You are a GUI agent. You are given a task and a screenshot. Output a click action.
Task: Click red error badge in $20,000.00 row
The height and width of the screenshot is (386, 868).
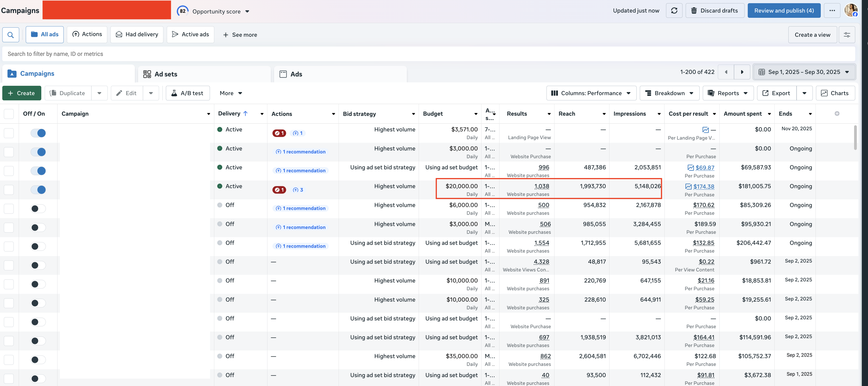(x=279, y=190)
